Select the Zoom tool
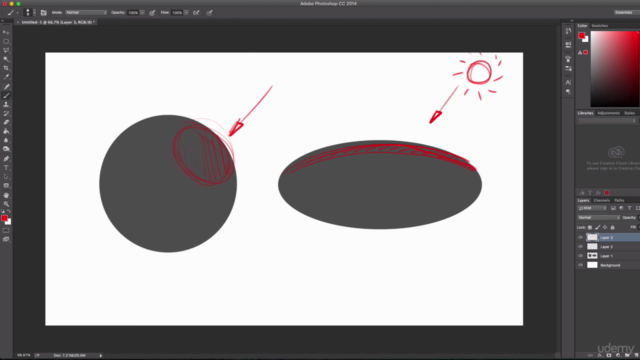 [6, 204]
